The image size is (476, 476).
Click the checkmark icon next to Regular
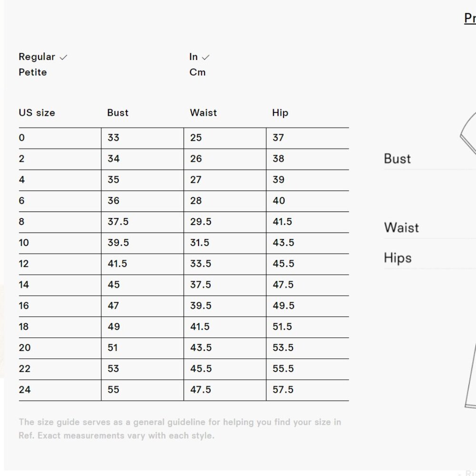pyautogui.click(x=64, y=57)
